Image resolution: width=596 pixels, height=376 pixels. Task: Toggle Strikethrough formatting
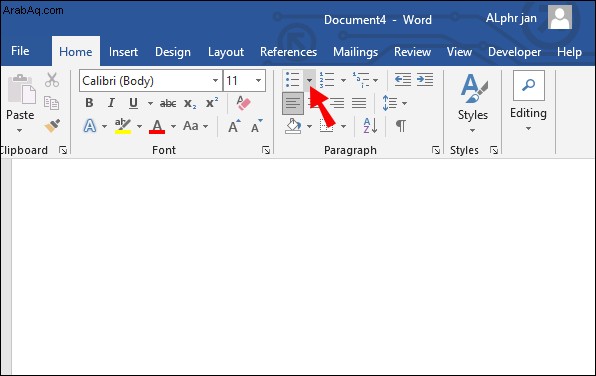point(168,103)
